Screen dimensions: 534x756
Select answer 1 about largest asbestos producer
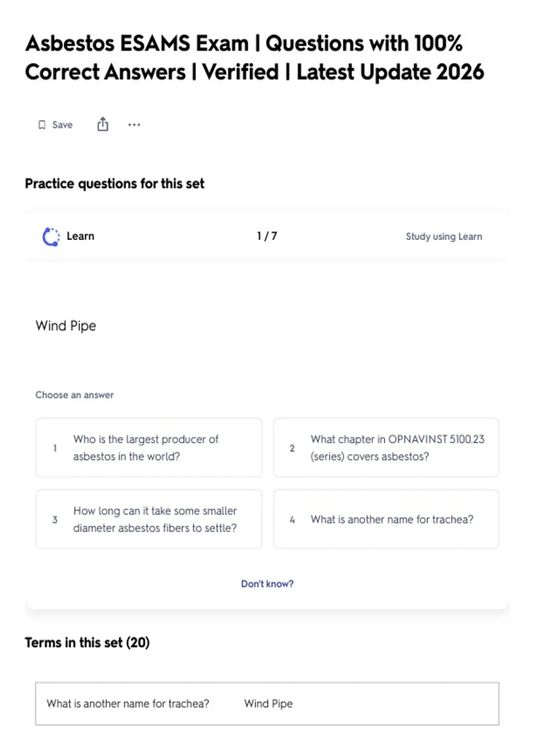point(149,447)
